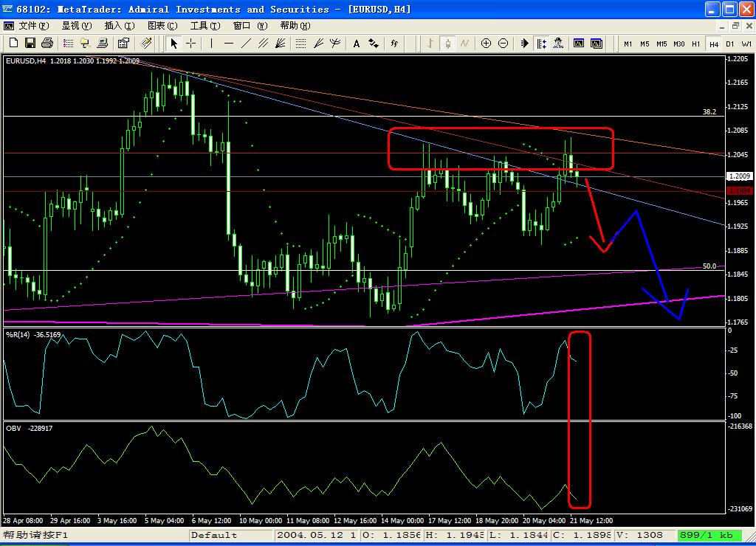Click the New Order pencil icon
756x546 pixels.
[146, 44]
